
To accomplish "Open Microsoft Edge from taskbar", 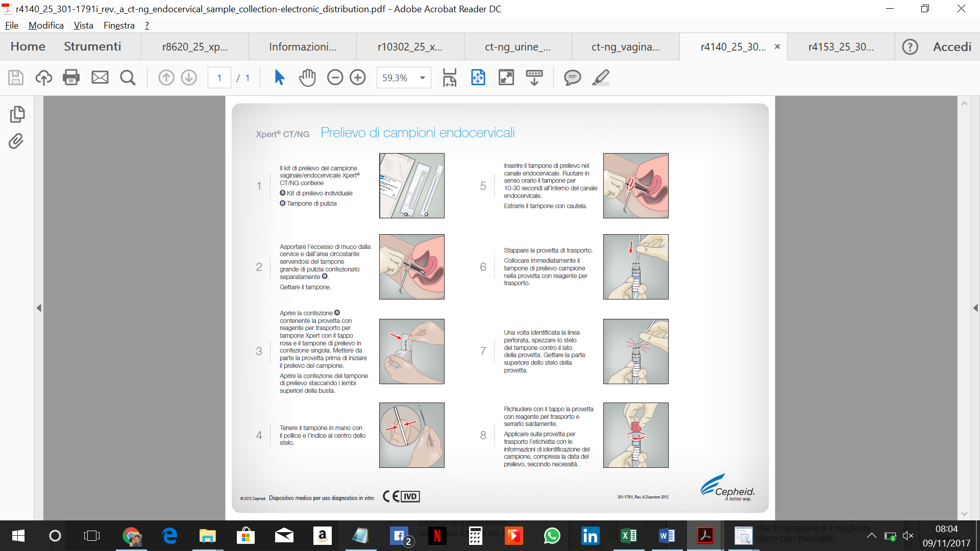I will [169, 536].
